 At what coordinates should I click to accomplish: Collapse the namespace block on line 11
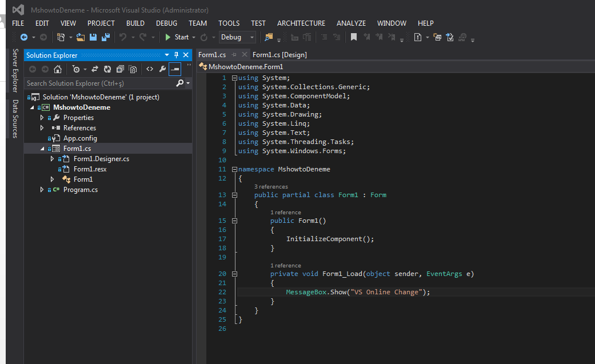[234, 169]
